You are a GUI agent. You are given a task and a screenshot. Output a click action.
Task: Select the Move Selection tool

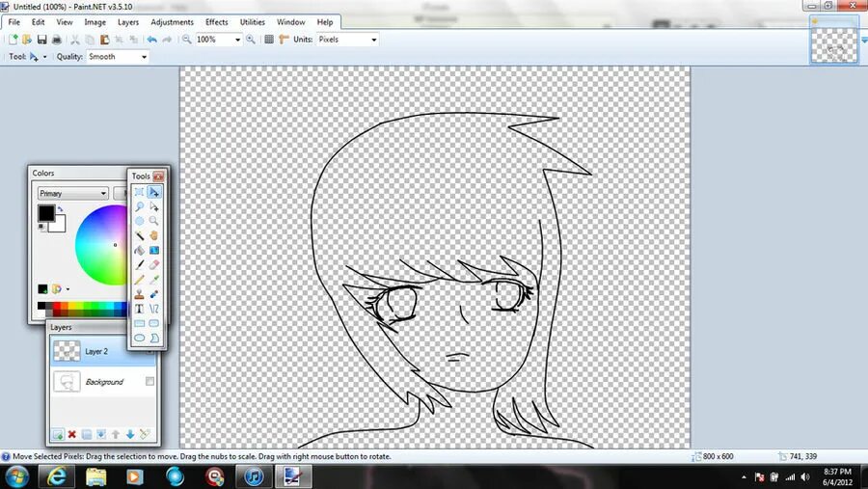click(154, 206)
